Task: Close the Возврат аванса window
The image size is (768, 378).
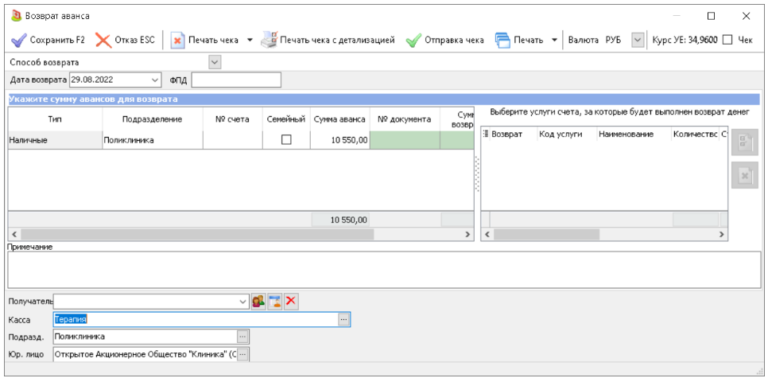Action: click(746, 16)
